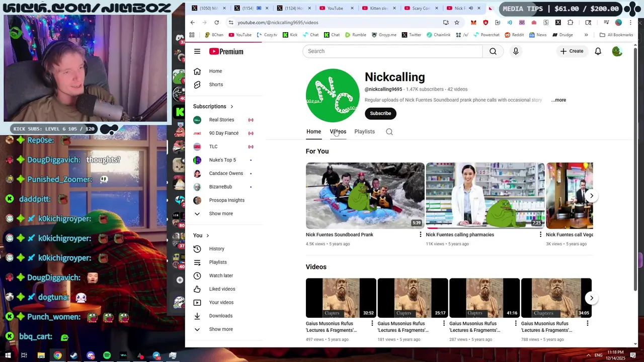Show more hidden bookmarks chevron

586,35
